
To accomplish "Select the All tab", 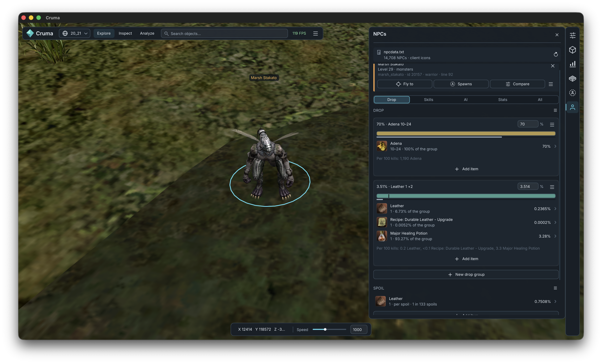I will [x=540, y=99].
